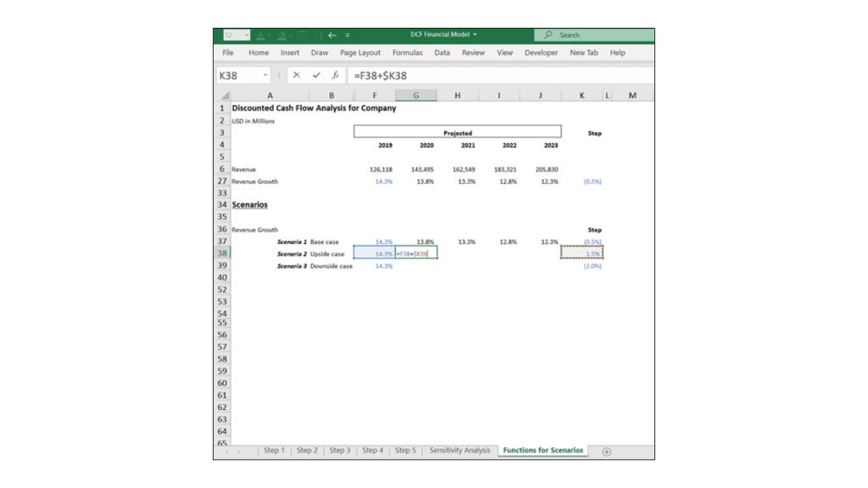Switch to the Sensitivity Analysis sheet tab
This screenshot has height=488, width=868.
(x=459, y=451)
